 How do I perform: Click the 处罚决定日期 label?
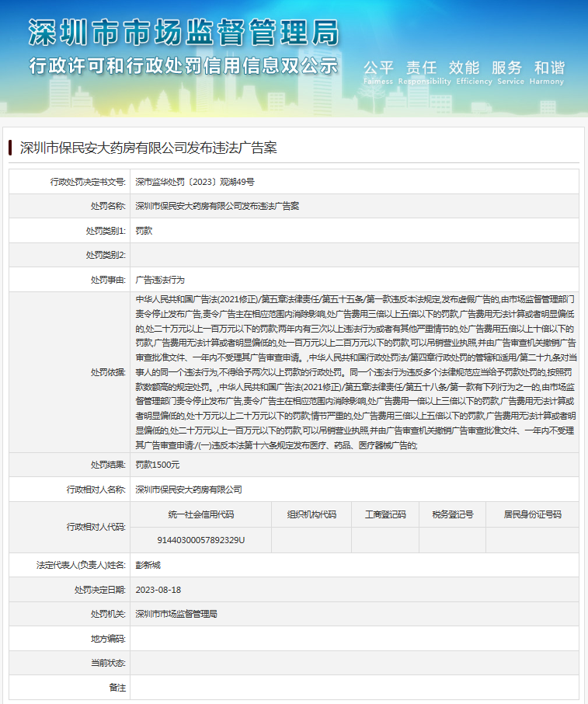99,590
